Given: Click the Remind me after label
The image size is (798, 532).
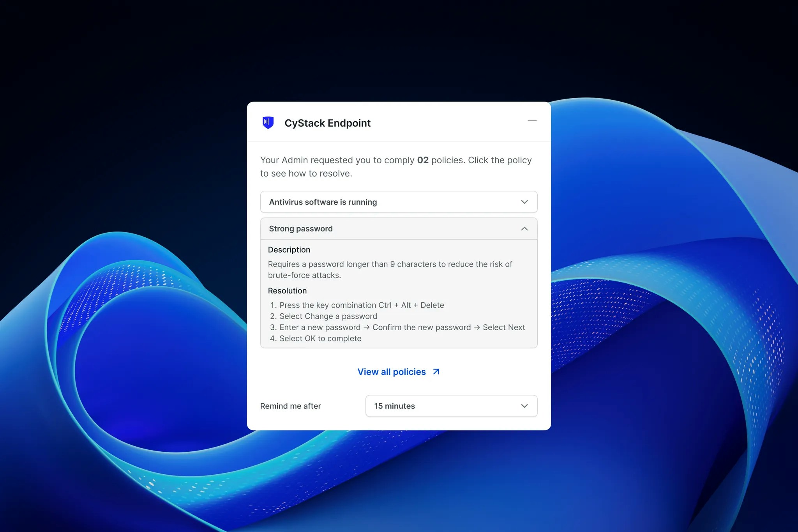Looking at the screenshot, I should [x=290, y=406].
